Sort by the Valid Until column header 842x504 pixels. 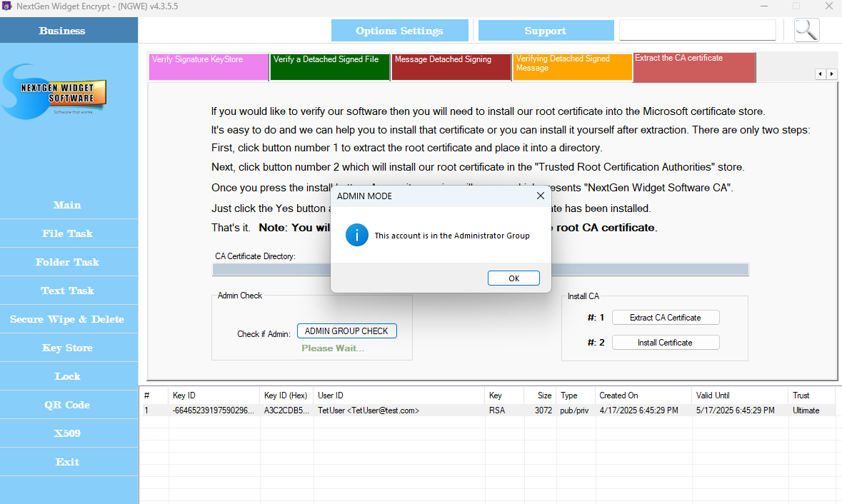(740, 395)
